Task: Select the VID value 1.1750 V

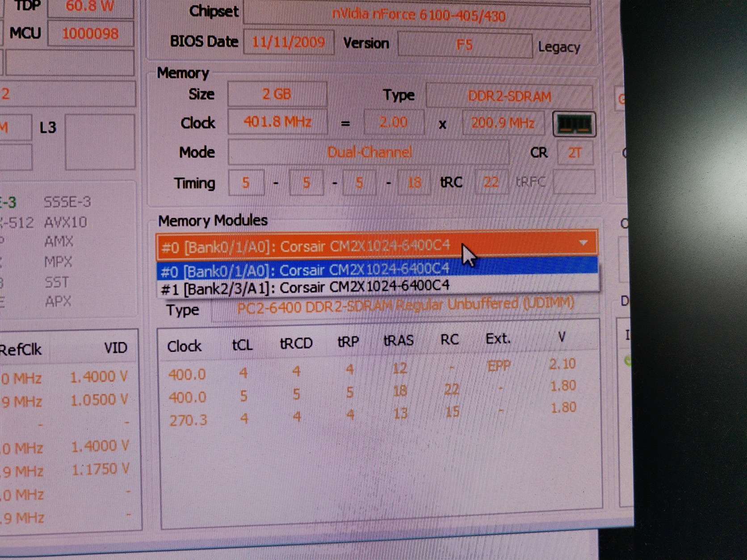Action: coord(101,469)
